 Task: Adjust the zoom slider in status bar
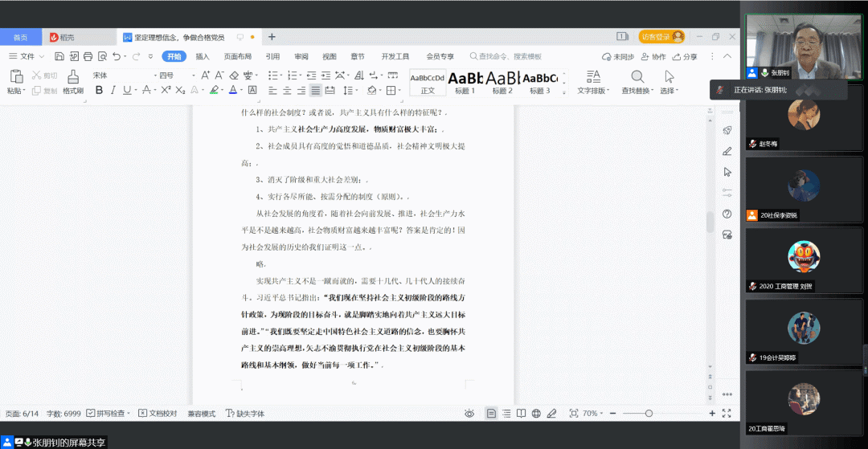pyautogui.click(x=649, y=413)
